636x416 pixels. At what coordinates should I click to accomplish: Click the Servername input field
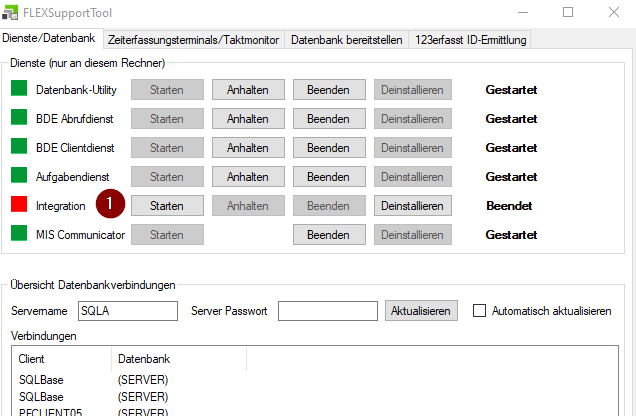[127, 311]
